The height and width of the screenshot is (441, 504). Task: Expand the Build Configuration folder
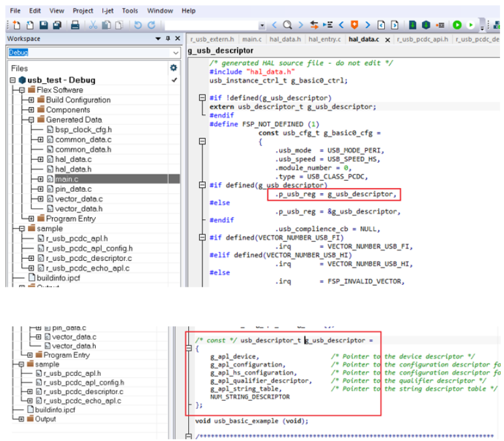31,100
